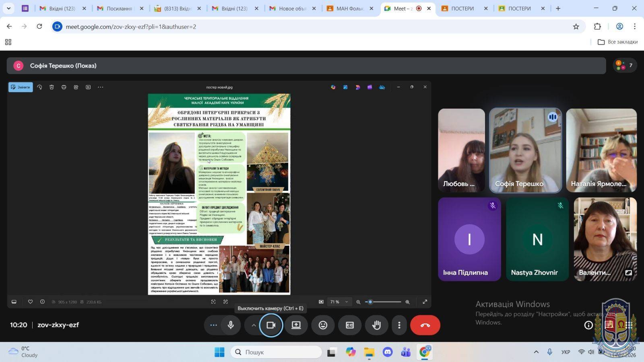Image resolution: width=644 pixels, height=362 pixels.
Task: Click the share screen (present) icon
Action: coord(296,325)
